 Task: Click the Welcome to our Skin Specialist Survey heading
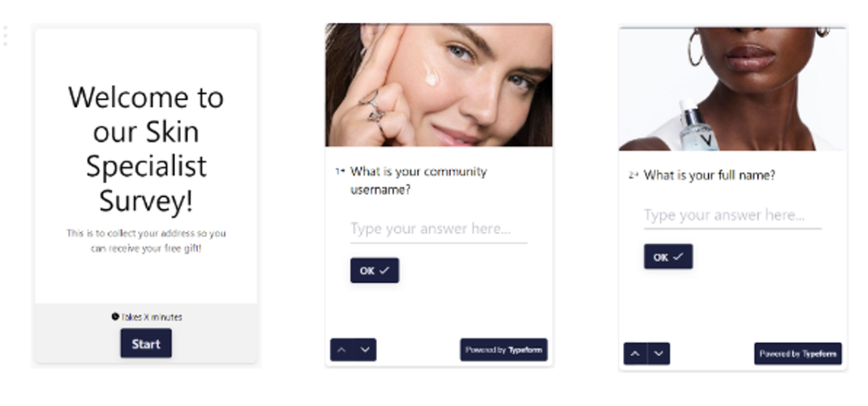click(146, 149)
